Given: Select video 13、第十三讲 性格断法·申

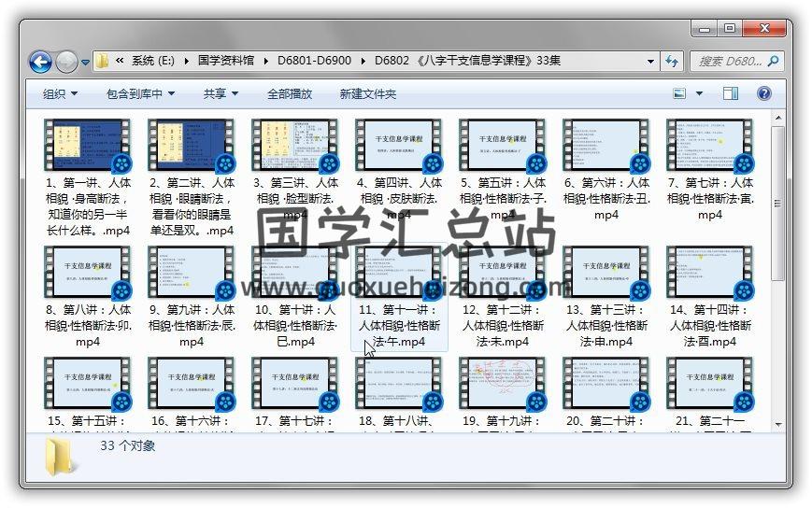Looking at the screenshot, I should pyautogui.click(x=605, y=297).
